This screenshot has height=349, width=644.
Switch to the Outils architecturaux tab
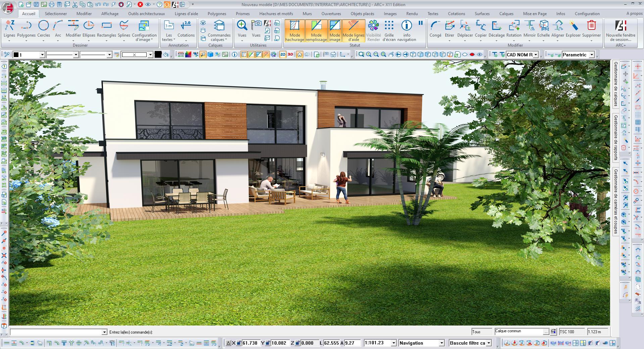tap(146, 14)
